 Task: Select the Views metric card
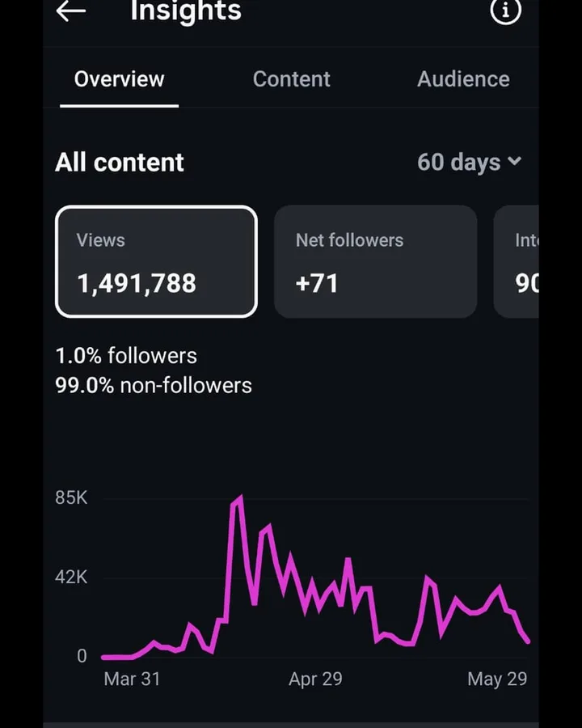156,262
